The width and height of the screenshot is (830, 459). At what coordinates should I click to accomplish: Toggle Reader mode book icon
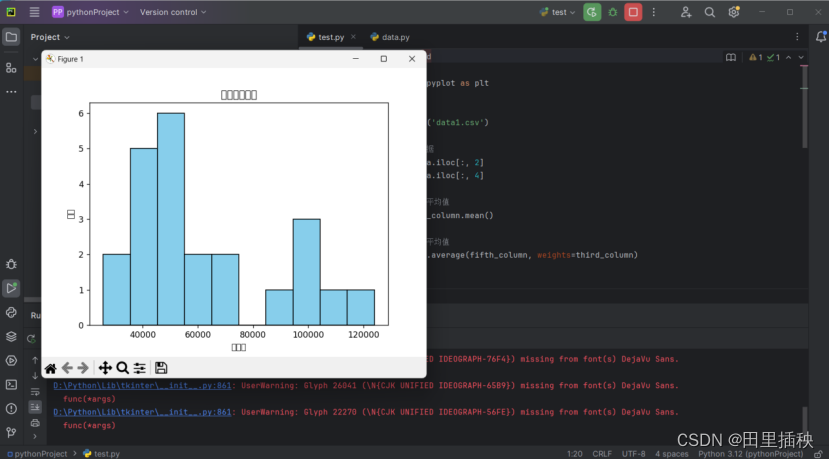[731, 57]
